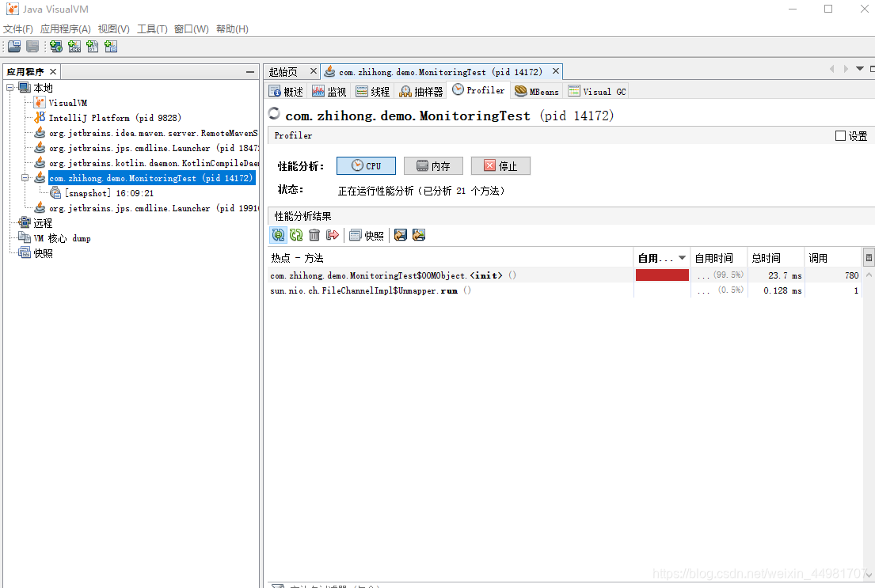875x588 pixels.
Task: Click the first export-image icon after the 快照 button
Action: (x=400, y=235)
